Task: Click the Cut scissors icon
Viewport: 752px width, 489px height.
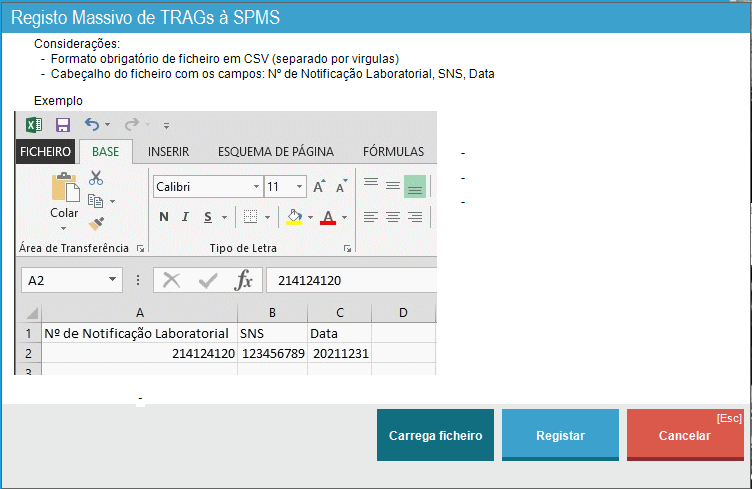Action: coord(96,178)
